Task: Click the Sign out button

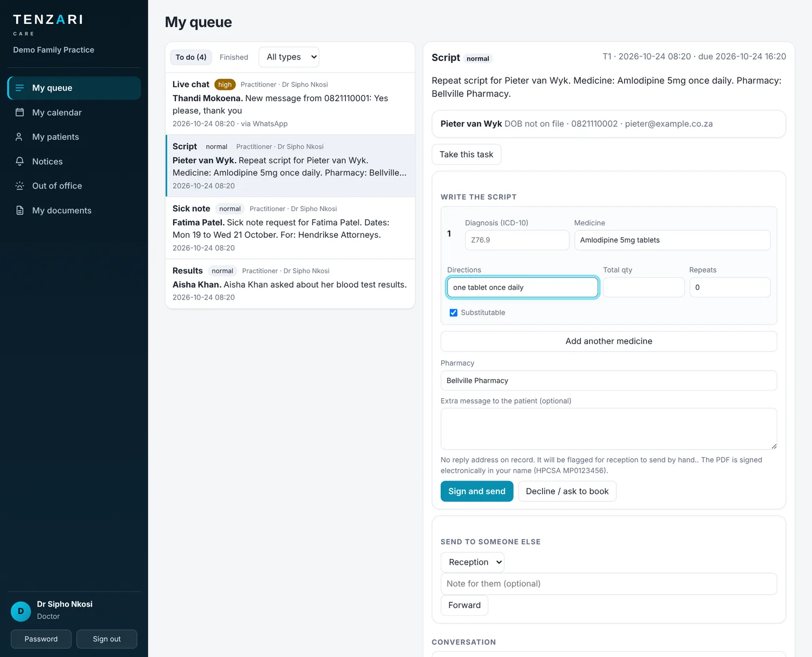Action: (107, 639)
